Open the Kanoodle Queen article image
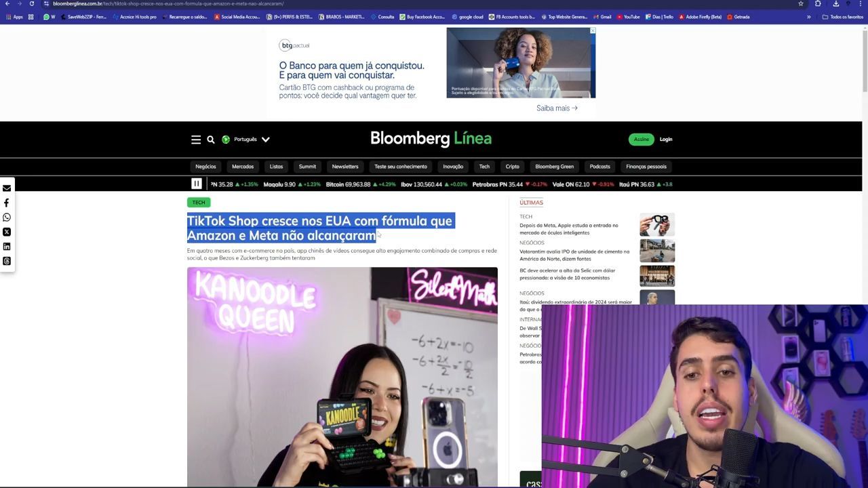868x488 pixels. pyautogui.click(x=342, y=377)
